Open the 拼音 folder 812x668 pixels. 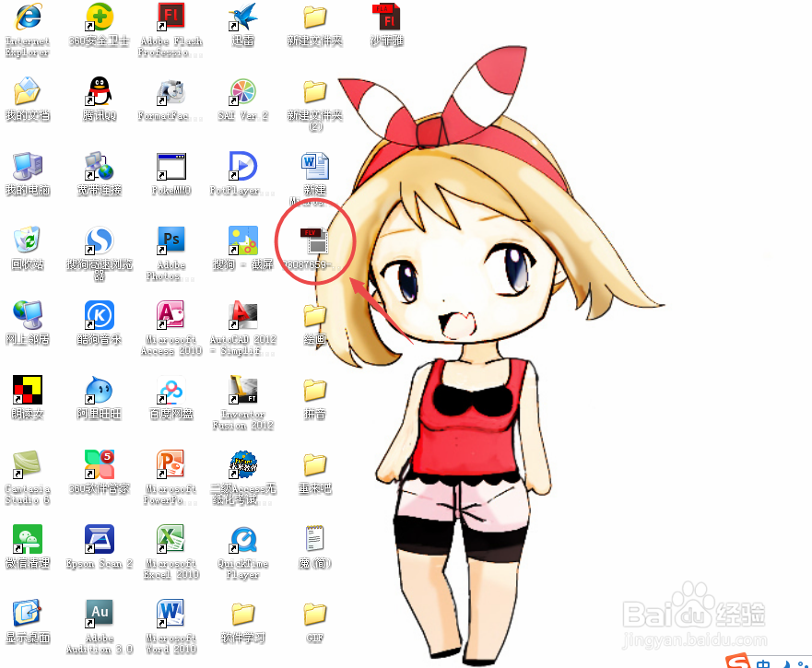(x=315, y=390)
